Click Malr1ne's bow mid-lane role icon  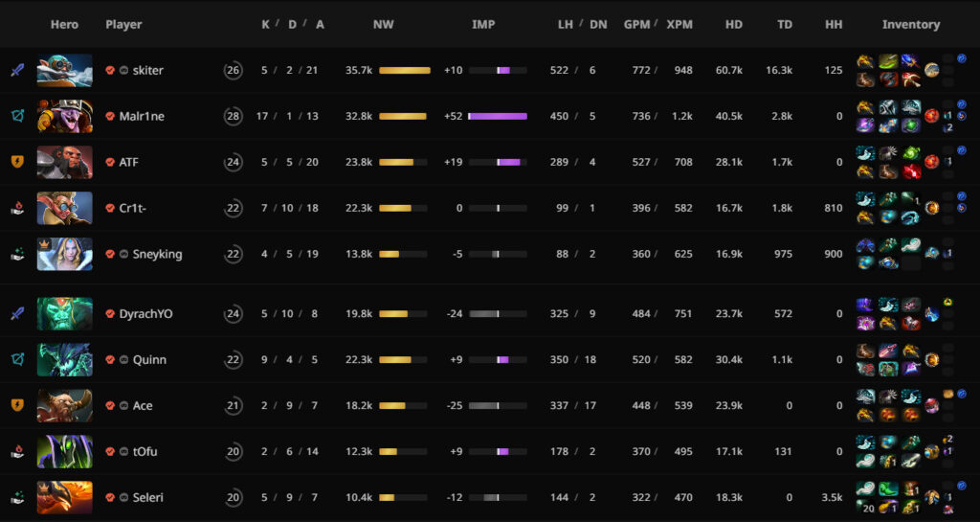tap(16, 116)
